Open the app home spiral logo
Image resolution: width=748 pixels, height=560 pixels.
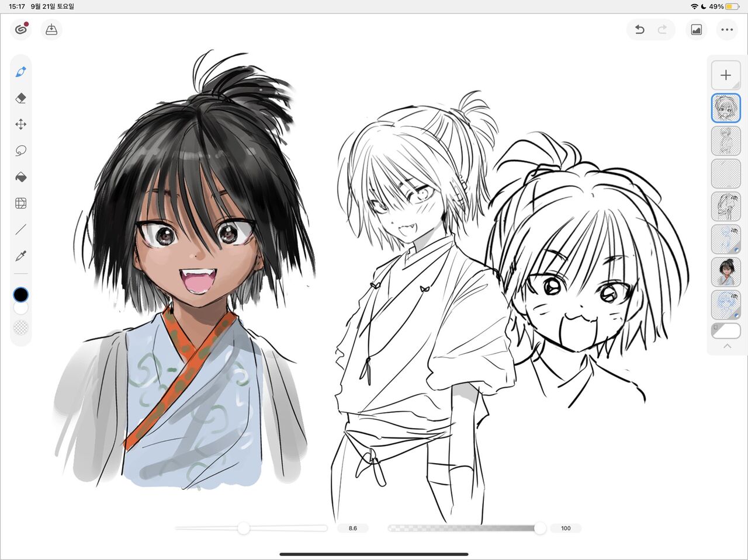point(21,29)
